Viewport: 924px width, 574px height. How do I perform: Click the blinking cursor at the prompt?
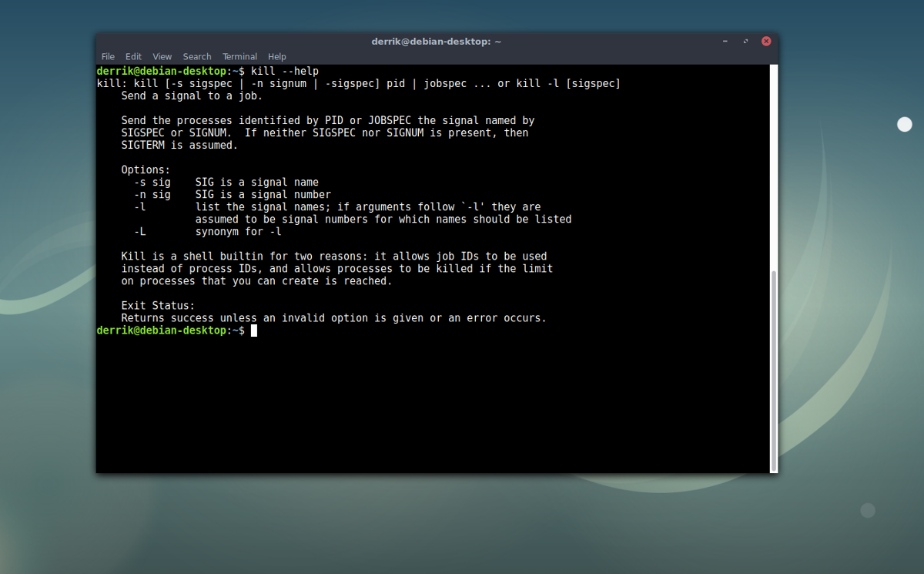pyautogui.click(x=254, y=331)
